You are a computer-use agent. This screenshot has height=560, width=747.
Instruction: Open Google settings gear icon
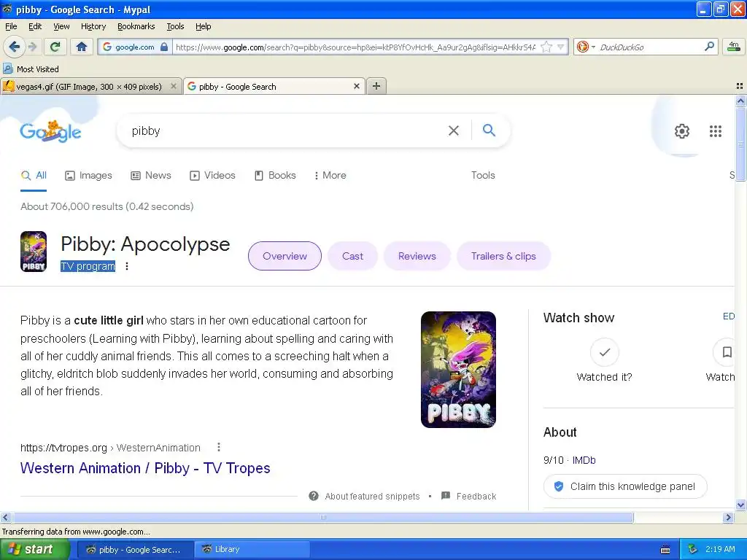(682, 131)
